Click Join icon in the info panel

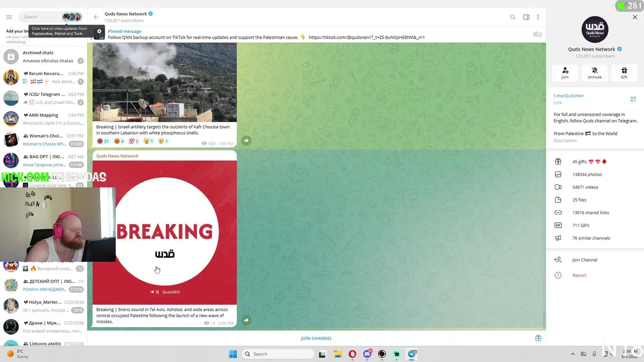click(565, 73)
